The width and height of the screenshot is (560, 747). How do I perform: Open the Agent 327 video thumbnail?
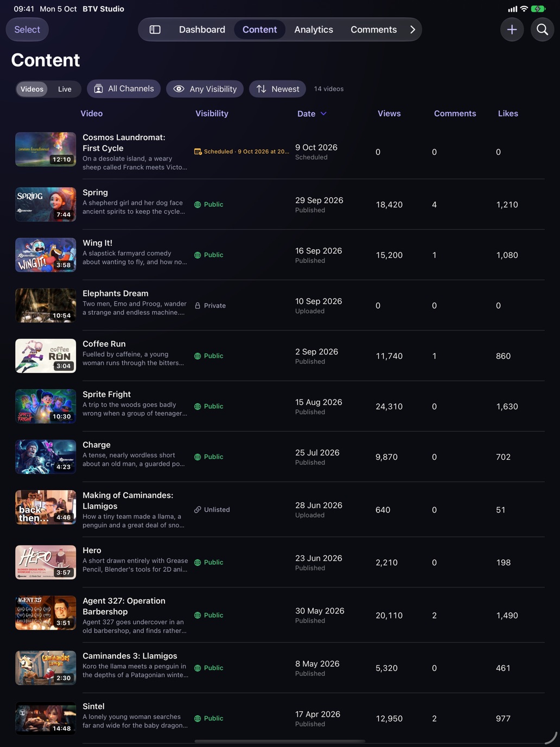[46, 613]
